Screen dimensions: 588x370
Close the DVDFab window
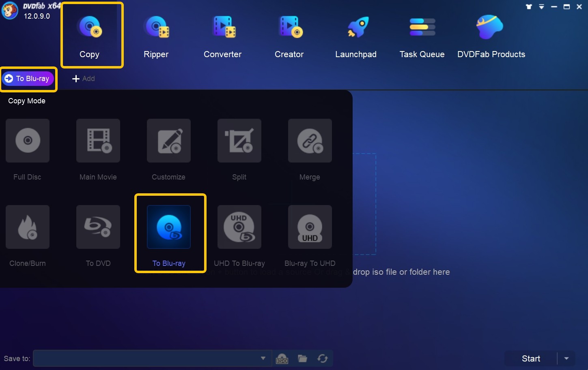pyautogui.click(x=579, y=6)
